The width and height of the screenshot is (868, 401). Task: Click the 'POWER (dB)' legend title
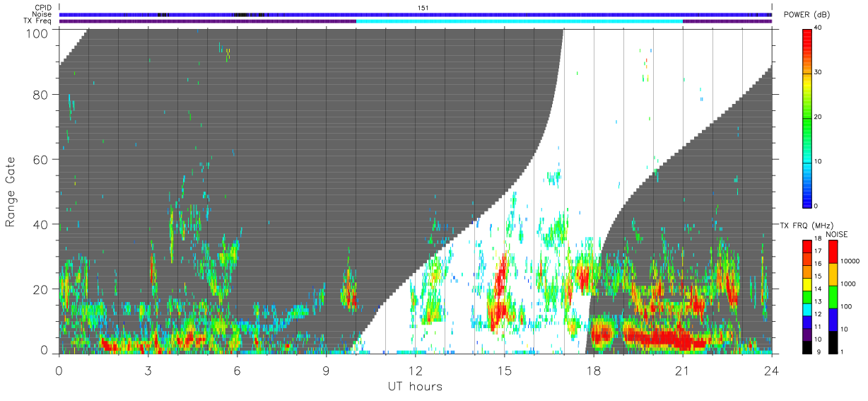point(807,15)
